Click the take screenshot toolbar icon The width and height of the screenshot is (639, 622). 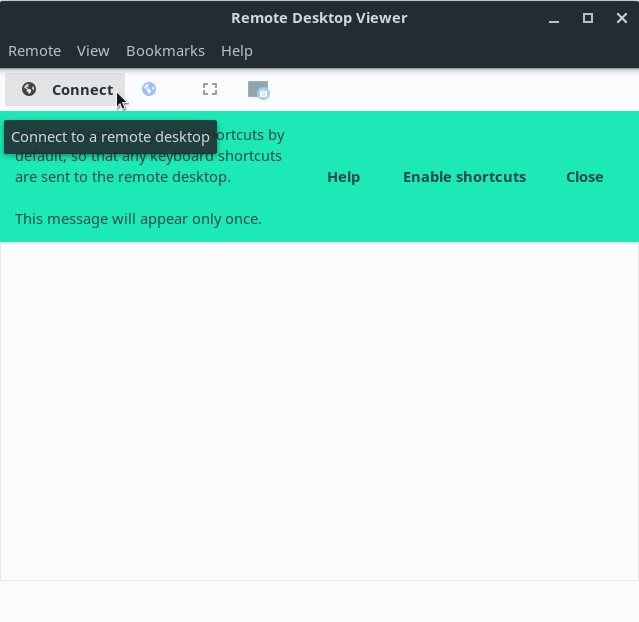coord(258,90)
